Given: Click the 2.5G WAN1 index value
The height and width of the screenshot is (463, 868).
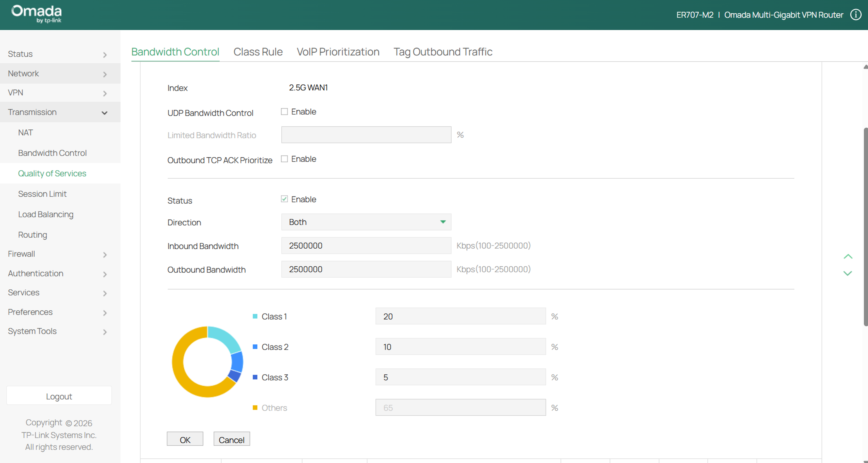Looking at the screenshot, I should pyautogui.click(x=308, y=88).
